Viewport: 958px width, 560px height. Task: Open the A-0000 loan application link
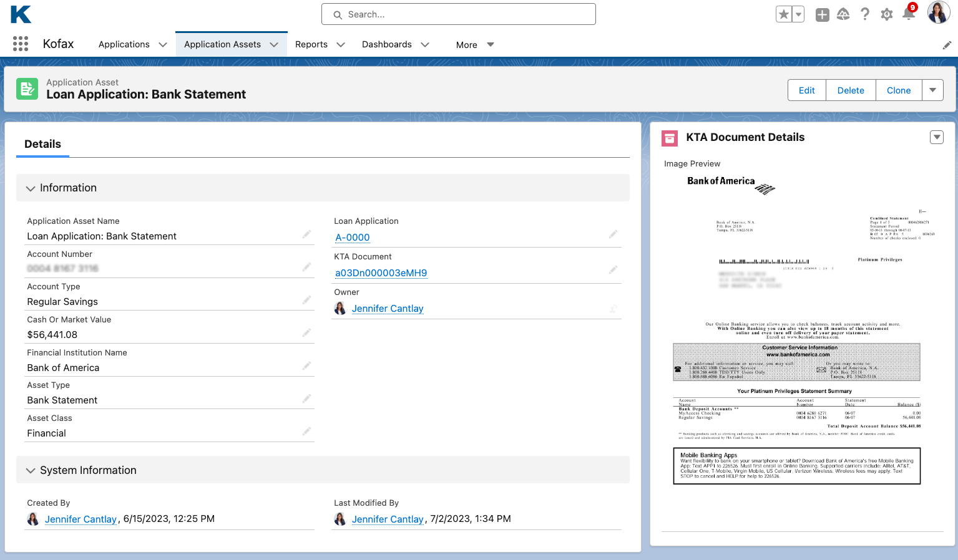pyautogui.click(x=353, y=238)
